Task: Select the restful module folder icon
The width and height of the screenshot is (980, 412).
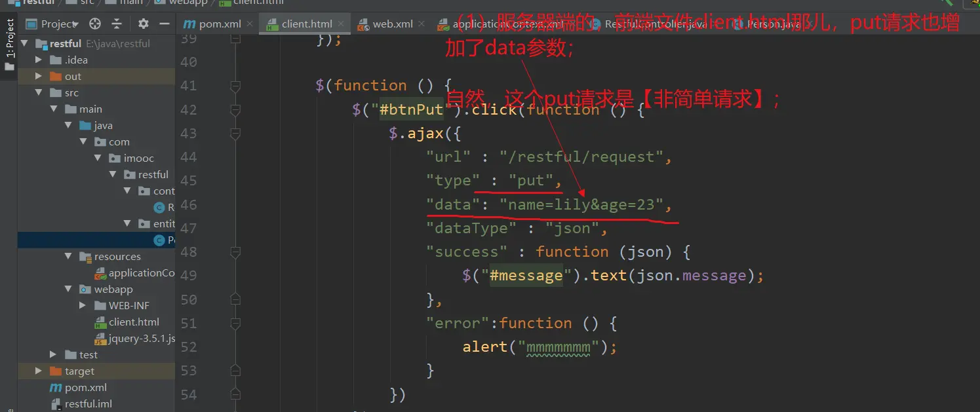Action: point(41,44)
